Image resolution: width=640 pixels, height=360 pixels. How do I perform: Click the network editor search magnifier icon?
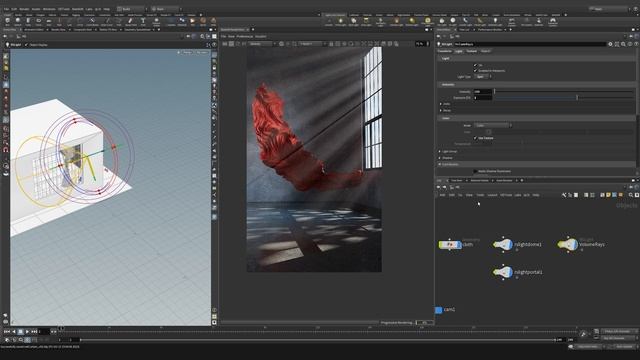pos(631,195)
